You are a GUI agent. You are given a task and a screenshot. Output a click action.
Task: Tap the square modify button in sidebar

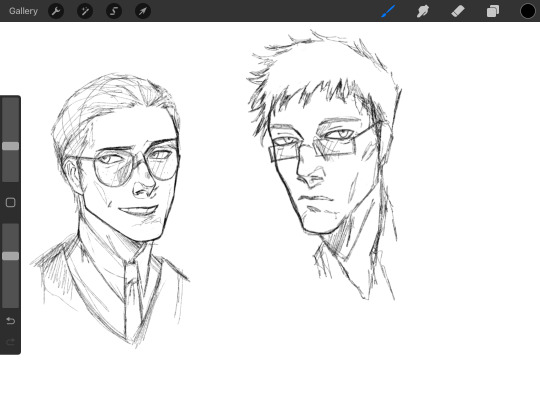[11, 202]
